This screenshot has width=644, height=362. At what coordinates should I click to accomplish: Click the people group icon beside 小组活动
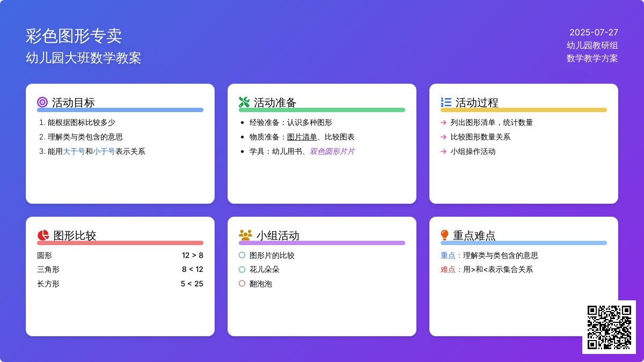245,235
